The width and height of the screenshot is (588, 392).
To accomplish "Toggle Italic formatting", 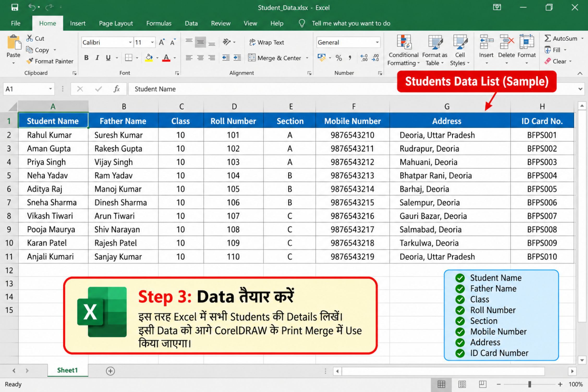I will (97, 58).
